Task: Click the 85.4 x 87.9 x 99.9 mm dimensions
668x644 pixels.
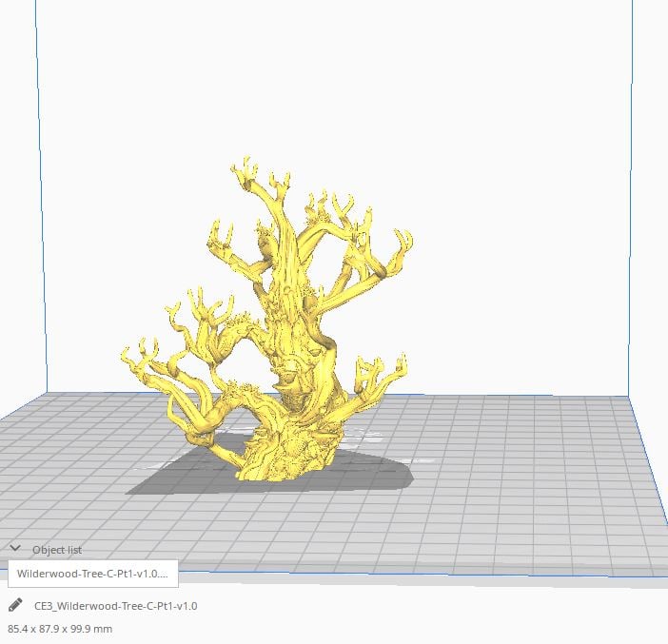Action: 60,629
